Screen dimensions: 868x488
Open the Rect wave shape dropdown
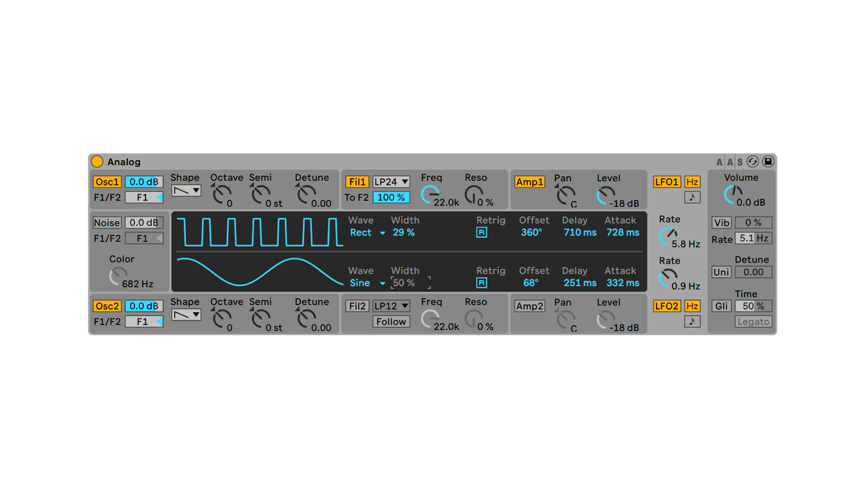tap(368, 233)
